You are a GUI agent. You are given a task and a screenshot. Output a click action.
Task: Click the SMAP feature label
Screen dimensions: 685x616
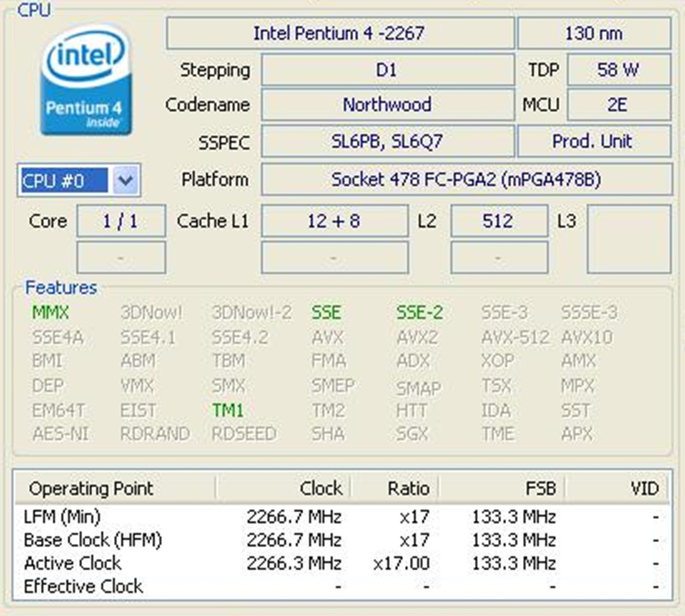pos(418,388)
